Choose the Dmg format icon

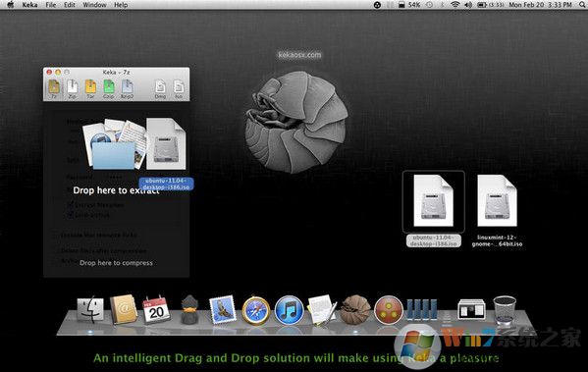coord(160,88)
